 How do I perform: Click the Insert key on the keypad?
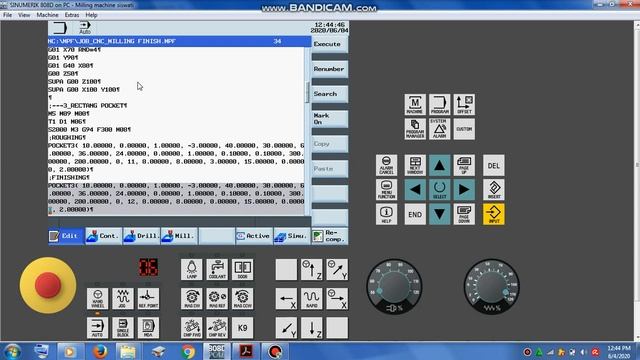[494, 189]
